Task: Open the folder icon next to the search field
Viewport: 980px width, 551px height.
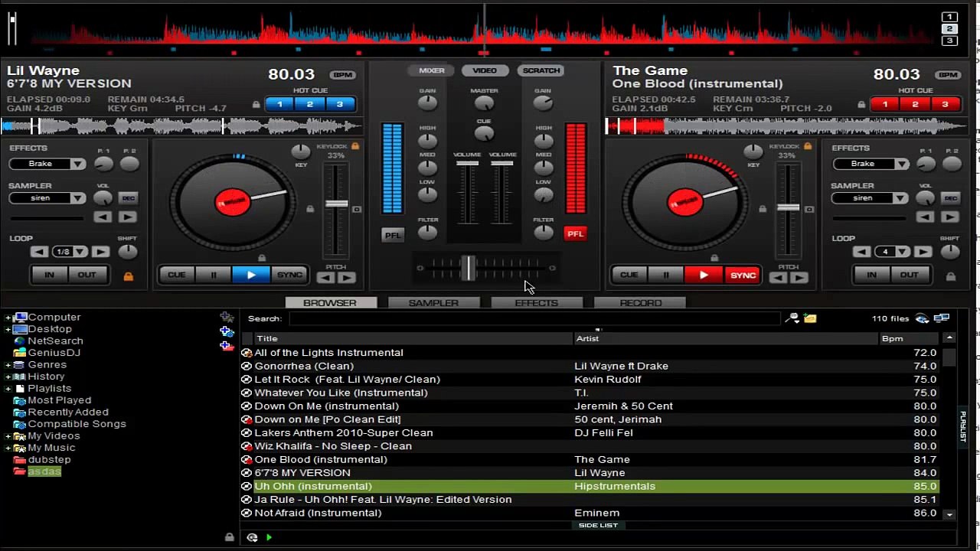Action: pyautogui.click(x=810, y=318)
